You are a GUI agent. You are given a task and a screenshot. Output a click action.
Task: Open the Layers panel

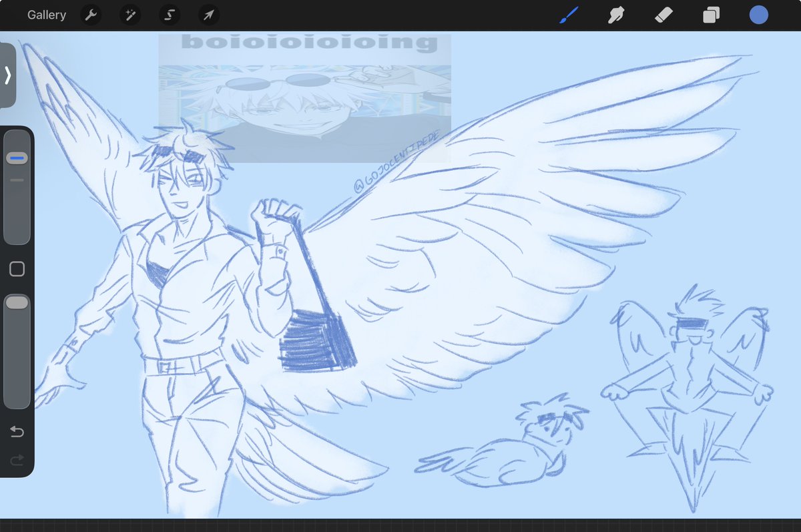click(711, 15)
